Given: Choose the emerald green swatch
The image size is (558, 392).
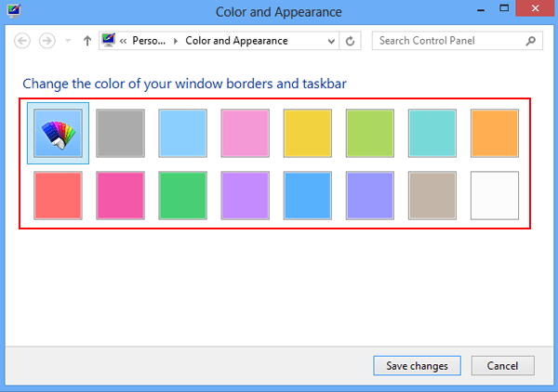Looking at the screenshot, I should tap(182, 195).
